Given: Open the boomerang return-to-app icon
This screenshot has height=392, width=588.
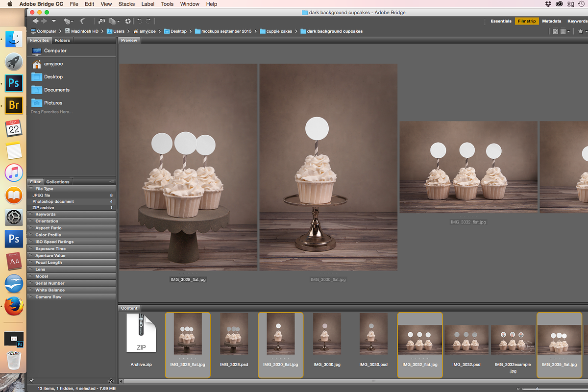Looking at the screenshot, I should tap(82, 21).
